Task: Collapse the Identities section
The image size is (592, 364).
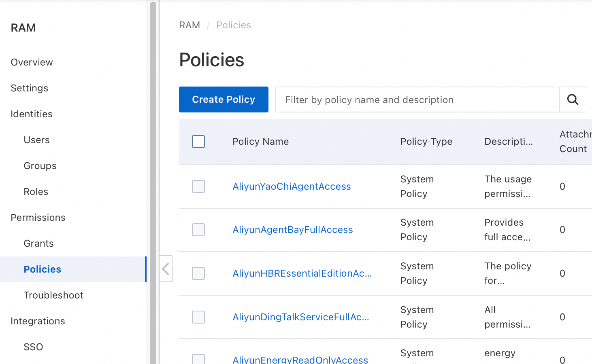Action: [x=32, y=114]
